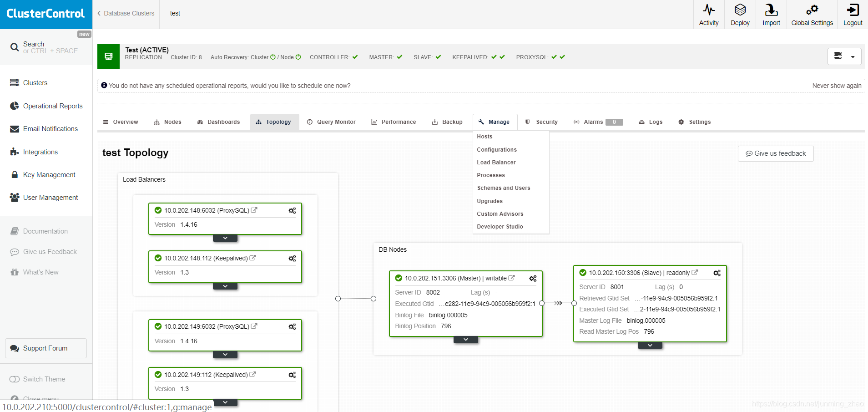Open the Settings tab
Image resolution: width=868 pixels, height=412 pixels.
[x=695, y=122]
